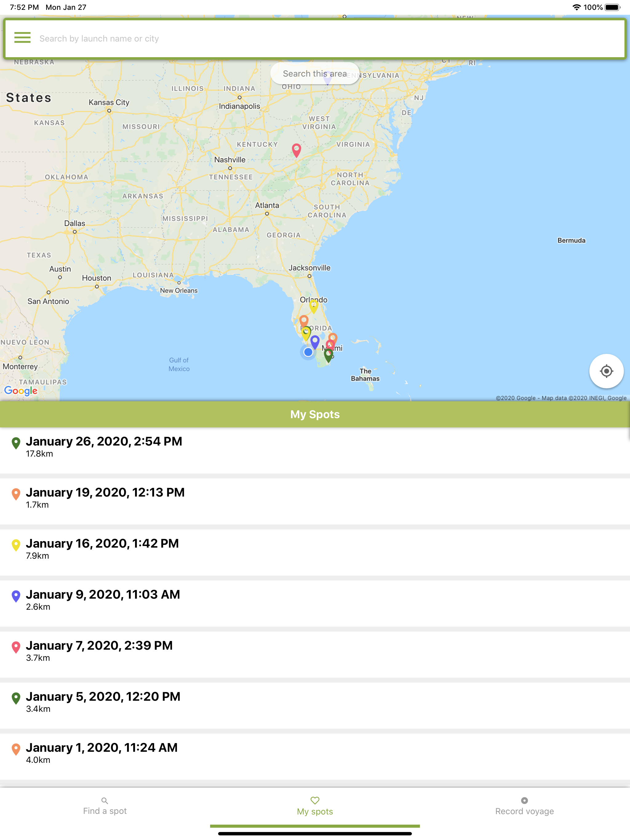This screenshot has height=840, width=630.
Task: Switch to the Record voyage tab
Action: coord(525,806)
